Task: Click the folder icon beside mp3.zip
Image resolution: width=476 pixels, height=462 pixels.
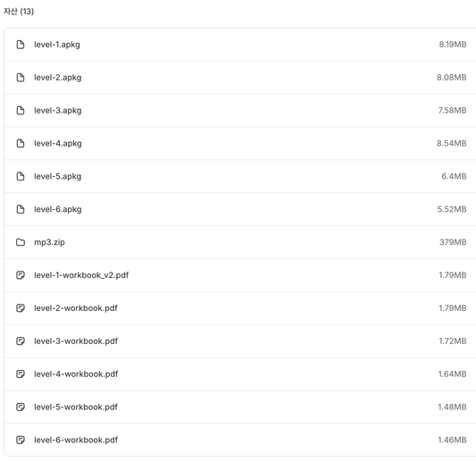Action: click(21, 242)
